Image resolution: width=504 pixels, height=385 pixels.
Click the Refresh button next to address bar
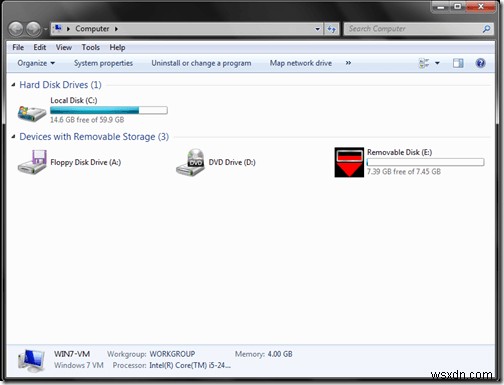[x=331, y=29]
